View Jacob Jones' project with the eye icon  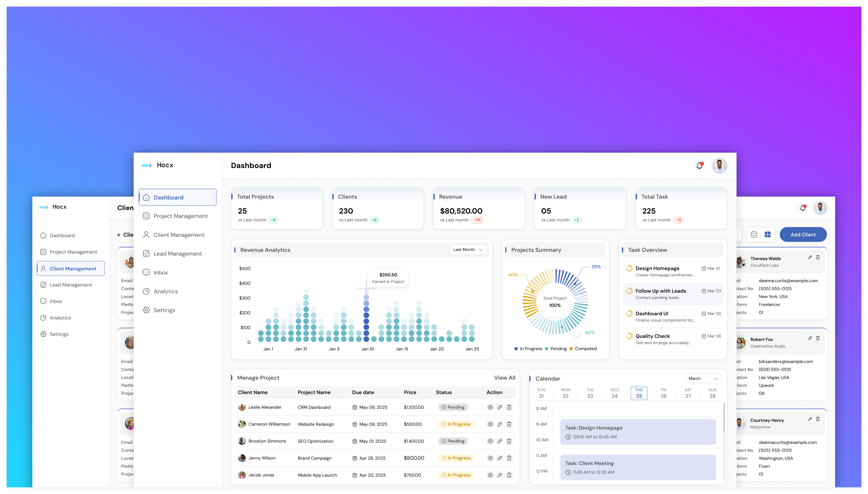click(490, 475)
